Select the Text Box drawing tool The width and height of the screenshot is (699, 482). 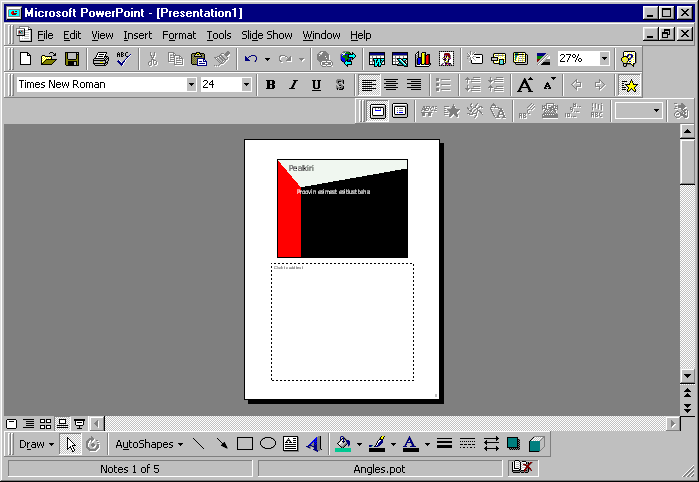(291, 444)
